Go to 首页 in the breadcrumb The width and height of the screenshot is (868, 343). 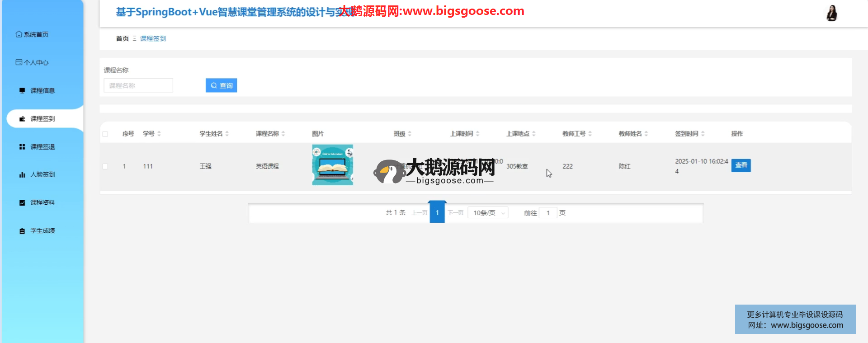coord(122,38)
